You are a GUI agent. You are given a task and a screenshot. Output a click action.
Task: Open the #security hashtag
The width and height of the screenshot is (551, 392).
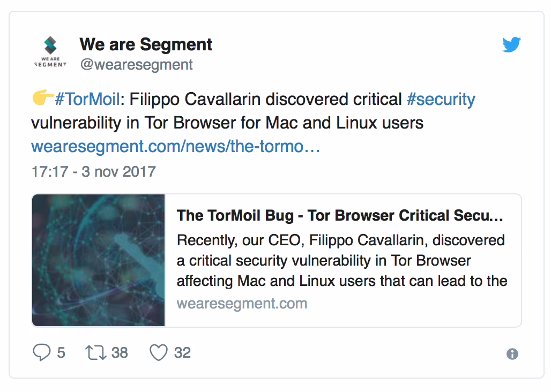coord(441,100)
